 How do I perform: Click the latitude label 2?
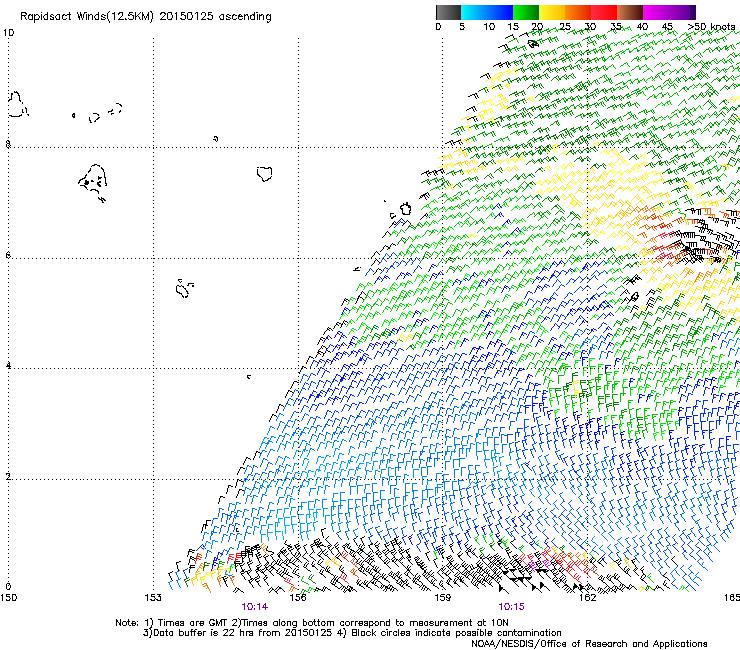pyautogui.click(x=8, y=476)
